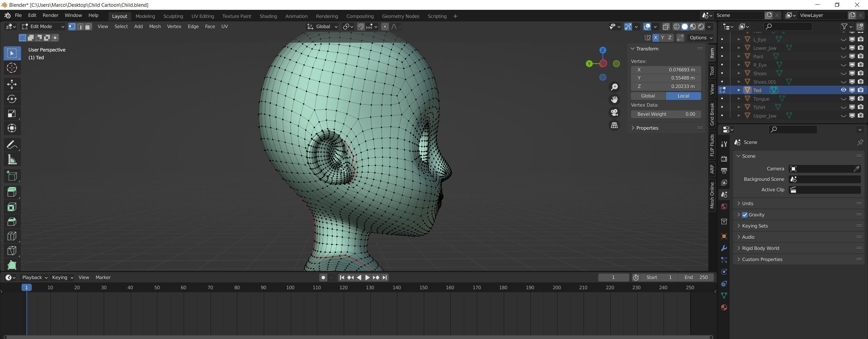Disable the Gravity checkbox

[x=745, y=214]
